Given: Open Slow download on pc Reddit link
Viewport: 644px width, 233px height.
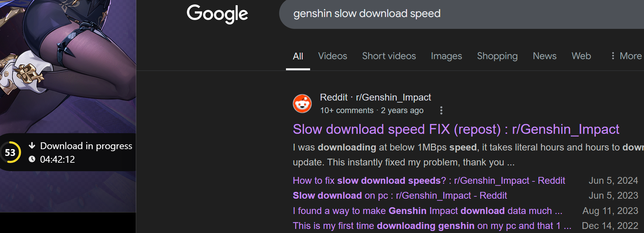Looking at the screenshot, I should point(400,196).
